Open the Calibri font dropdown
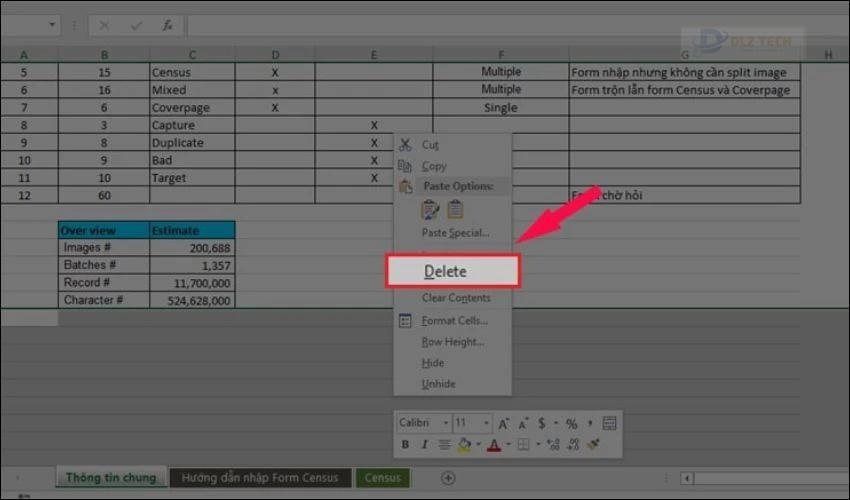The height and width of the screenshot is (500, 850). tap(446, 423)
